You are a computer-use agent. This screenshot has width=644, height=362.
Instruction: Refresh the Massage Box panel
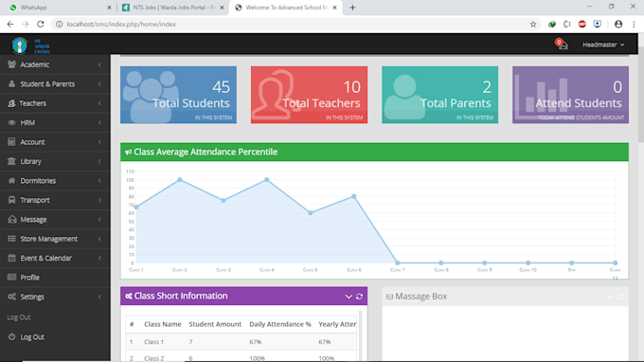620,297
